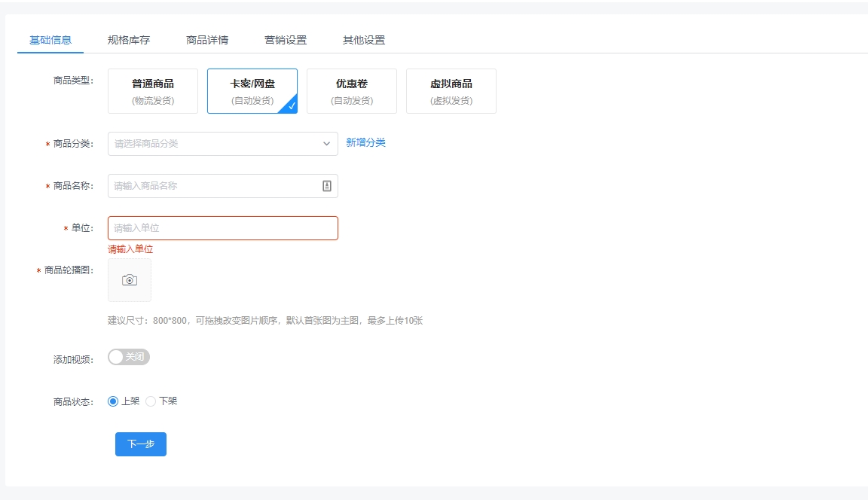The width and height of the screenshot is (868, 500).
Task: Open the 商品详情 tab
Action: [x=207, y=40]
